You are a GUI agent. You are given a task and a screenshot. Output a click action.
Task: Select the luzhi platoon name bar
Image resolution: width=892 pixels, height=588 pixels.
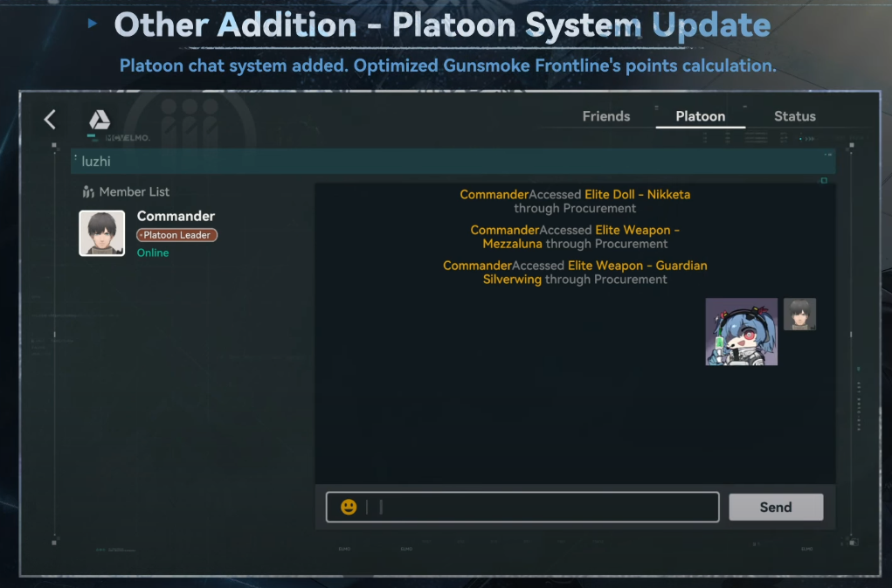tap(453, 162)
